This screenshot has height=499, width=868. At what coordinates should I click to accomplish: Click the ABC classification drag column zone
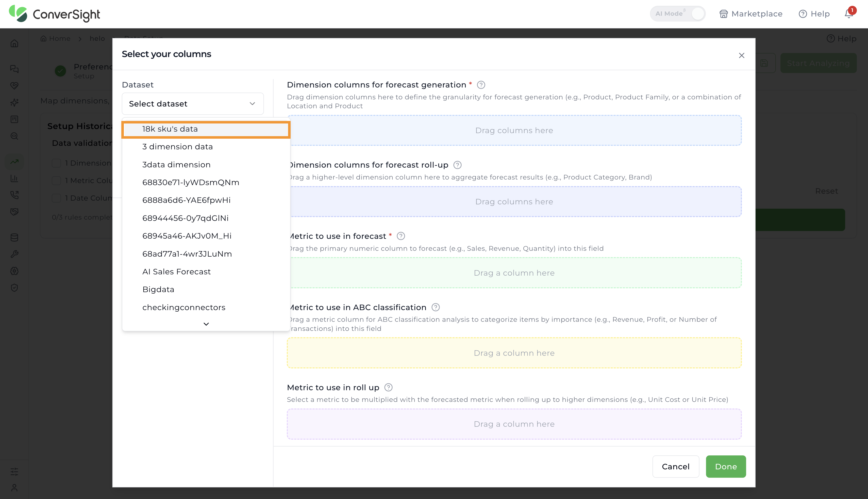(x=514, y=353)
